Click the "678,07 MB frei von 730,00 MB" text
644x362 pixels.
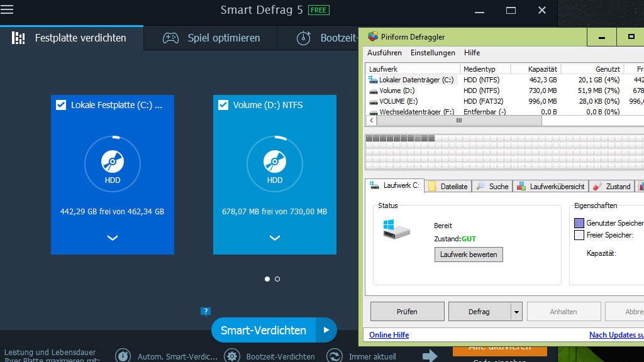point(274,211)
